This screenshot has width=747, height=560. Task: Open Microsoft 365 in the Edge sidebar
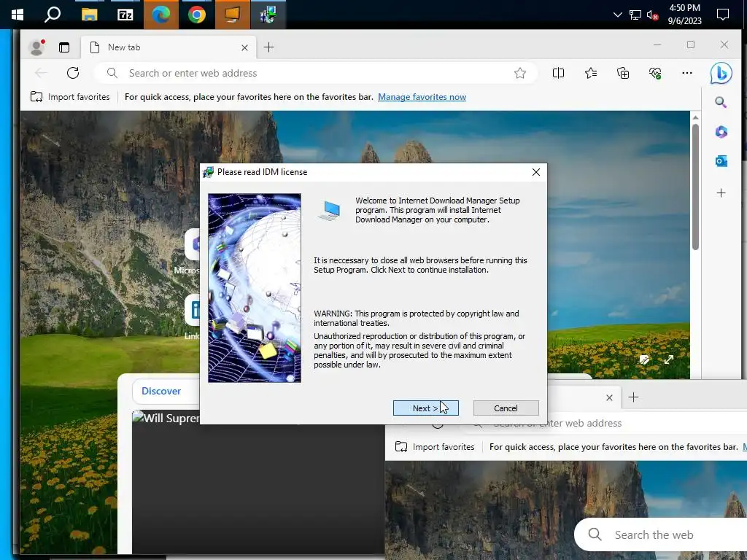click(x=721, y=132)
